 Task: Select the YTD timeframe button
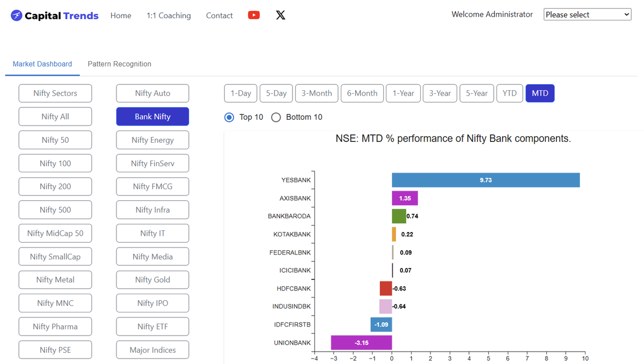point(510,93)
